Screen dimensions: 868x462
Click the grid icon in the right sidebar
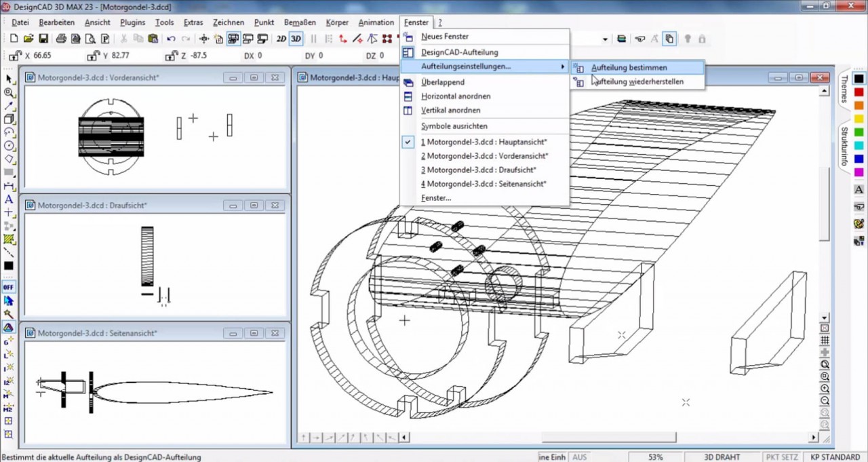825,341
